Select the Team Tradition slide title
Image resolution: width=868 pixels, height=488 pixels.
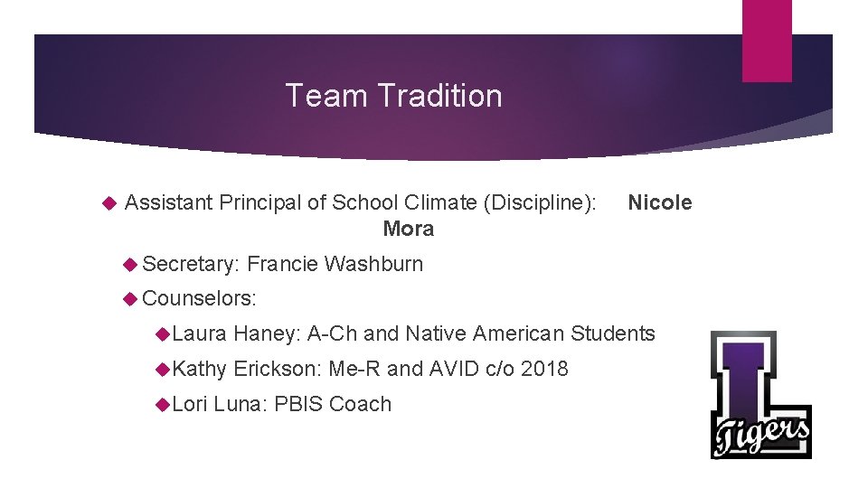coord(393,96)
